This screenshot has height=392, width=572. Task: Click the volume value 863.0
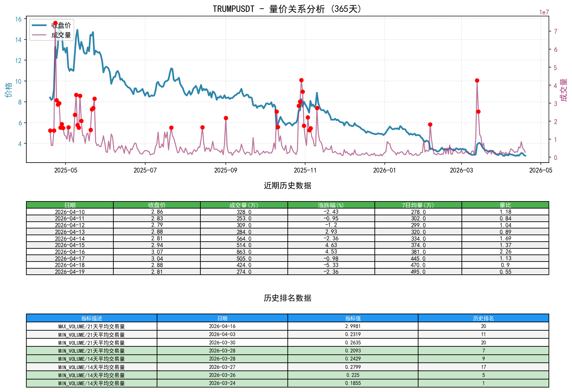[x=244, y=252]
